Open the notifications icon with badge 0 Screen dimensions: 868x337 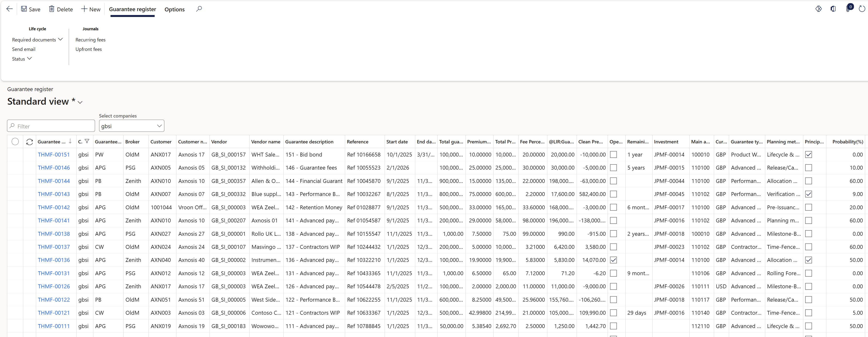click(x=848, y=9)
